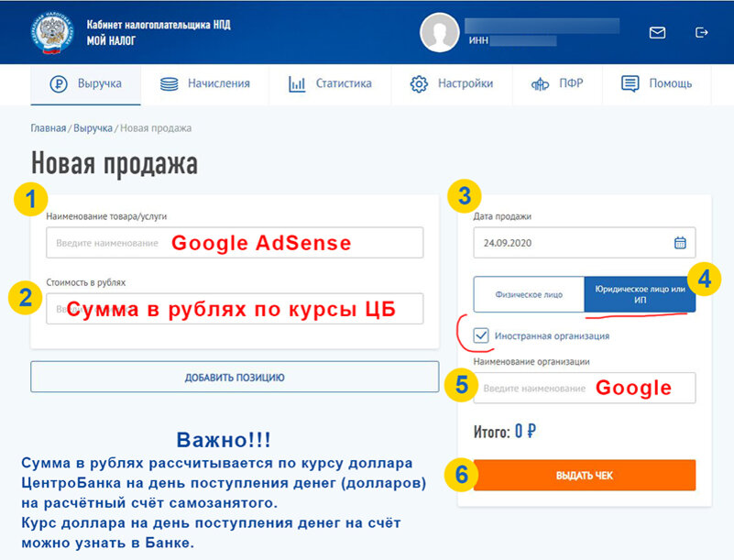The width and height of the screenshot is (734, 560).
Task: Focus the Наименование товара/услуги field
Action: click(x=235, y=243)
